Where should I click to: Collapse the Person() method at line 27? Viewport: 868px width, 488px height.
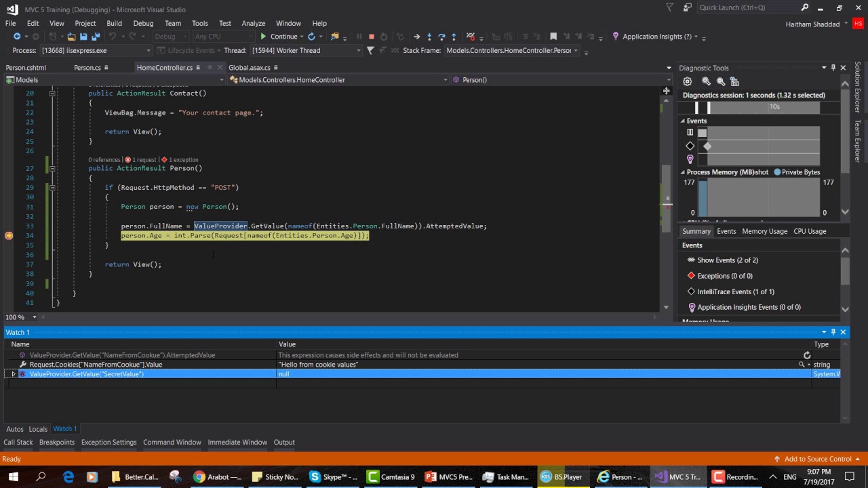click(x=52, y=168)
